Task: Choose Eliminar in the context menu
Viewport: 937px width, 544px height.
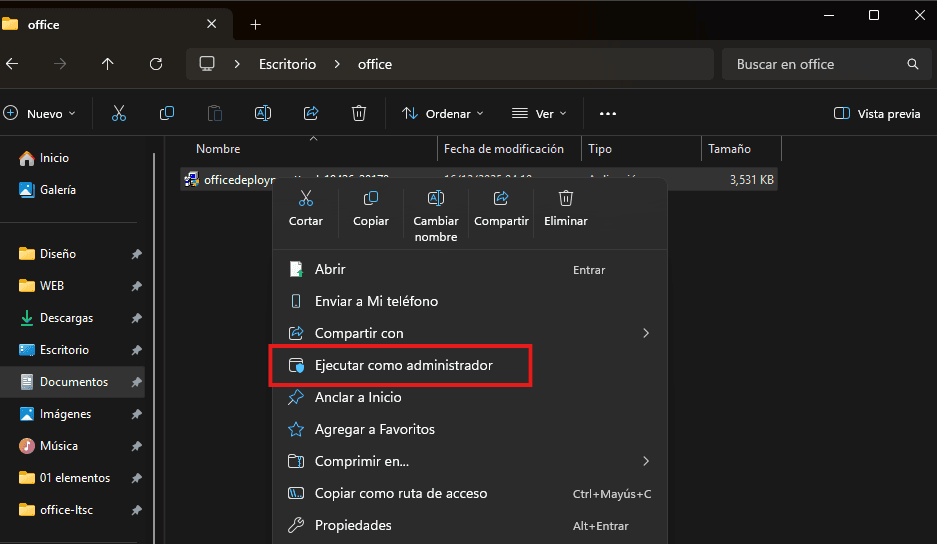Action: [x=565, y=209]
